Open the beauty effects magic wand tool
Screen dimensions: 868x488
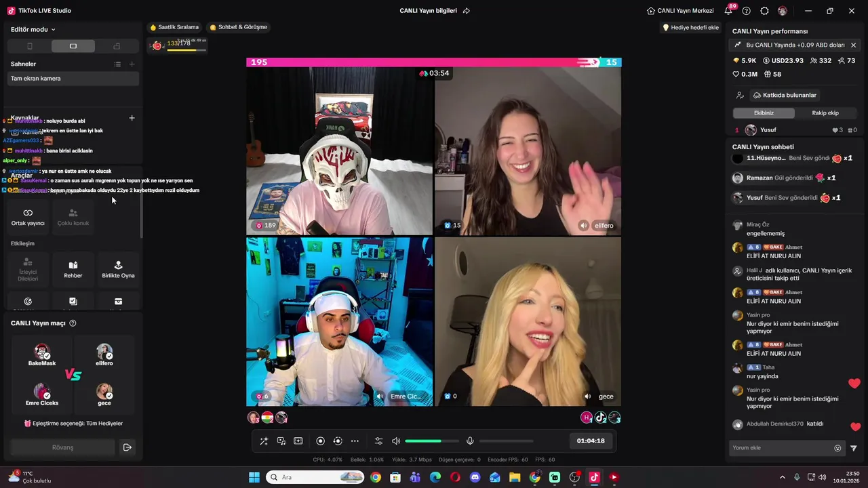point(264,441)
